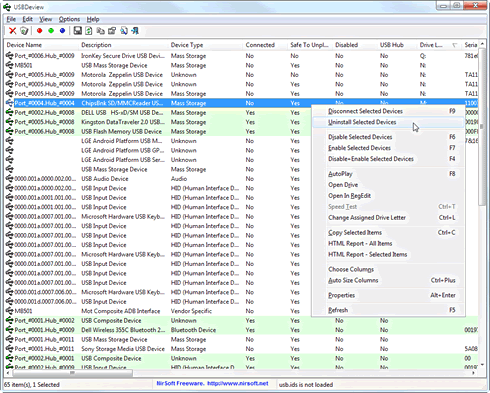Viewport: 490px width, 393px height.
Task: Select Open In RegEdit entry
Action: pyautogui.click(x=389, y=196)
